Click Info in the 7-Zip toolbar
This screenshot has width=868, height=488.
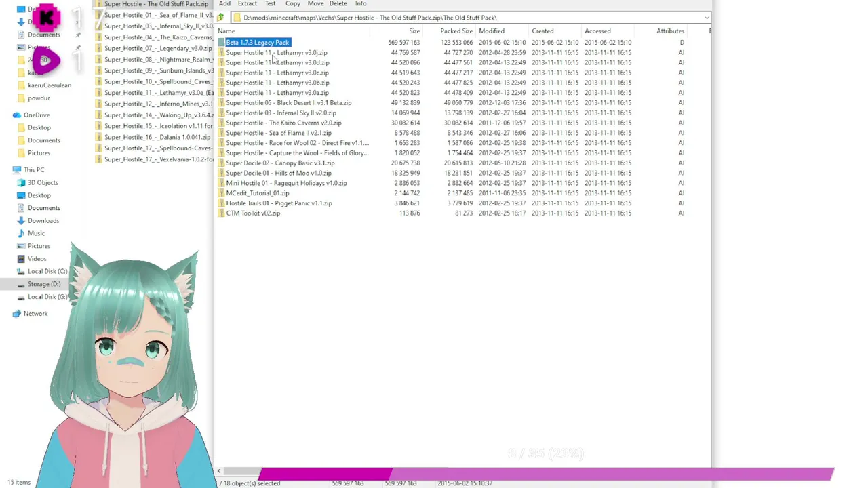361,4
